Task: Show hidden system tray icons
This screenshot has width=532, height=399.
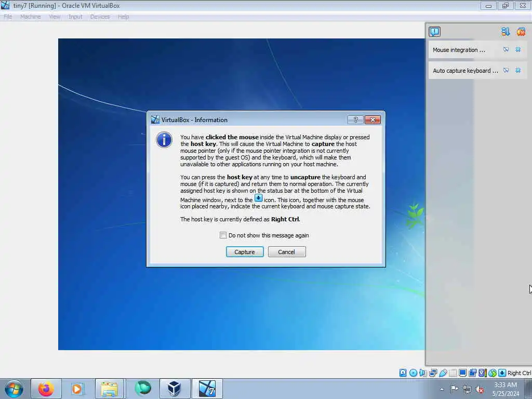Action: (x=442, y=389)
